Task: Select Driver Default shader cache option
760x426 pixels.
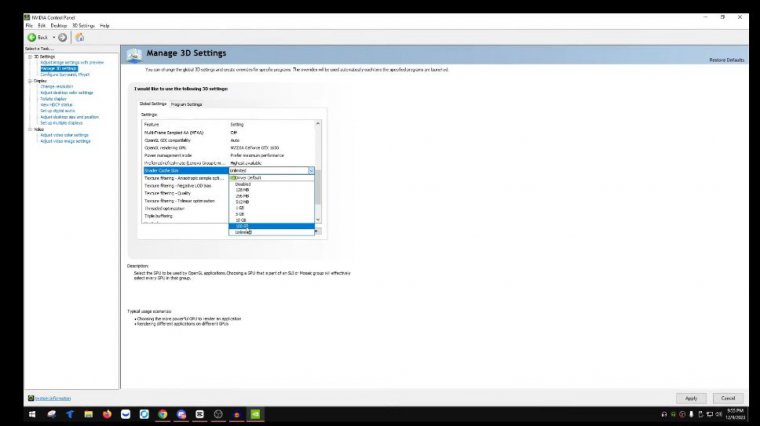Action: tap(247, 178)
